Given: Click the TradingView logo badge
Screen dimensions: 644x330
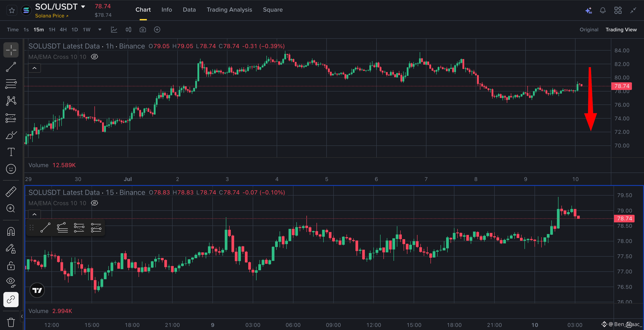Looking at the screenshot, I should coord(37,290).
